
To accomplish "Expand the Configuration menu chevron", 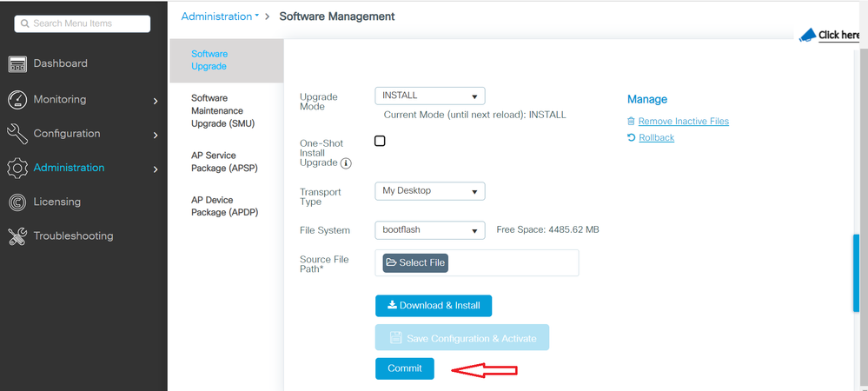I will pyautogui.click(x=156, y=136).
